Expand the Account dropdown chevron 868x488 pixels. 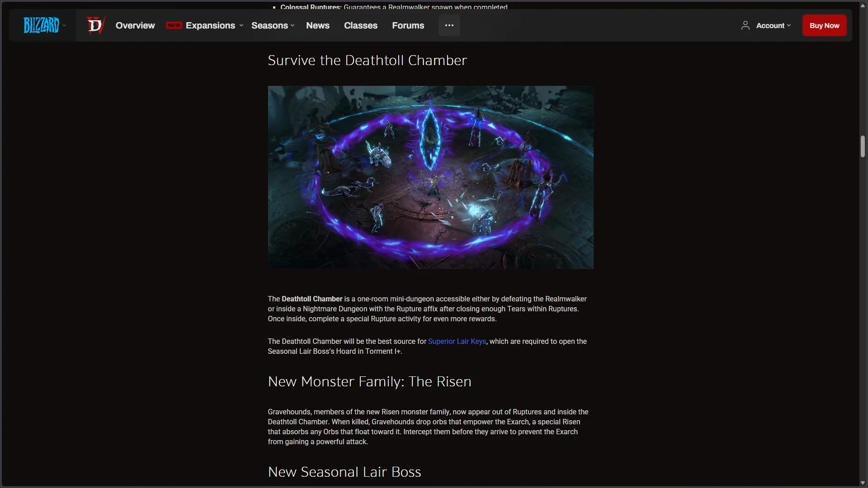pos(789,26)
